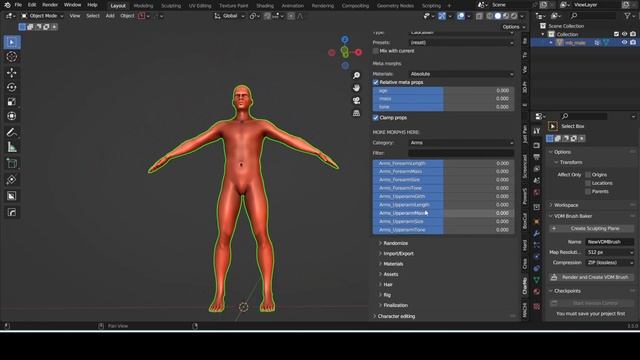
Task: Open the Object Mode dropdown
Action: (x=43, y=16)
